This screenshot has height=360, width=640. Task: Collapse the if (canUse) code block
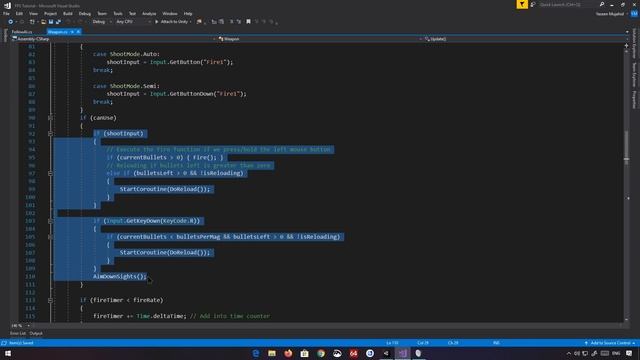click(x=50, y=118)
